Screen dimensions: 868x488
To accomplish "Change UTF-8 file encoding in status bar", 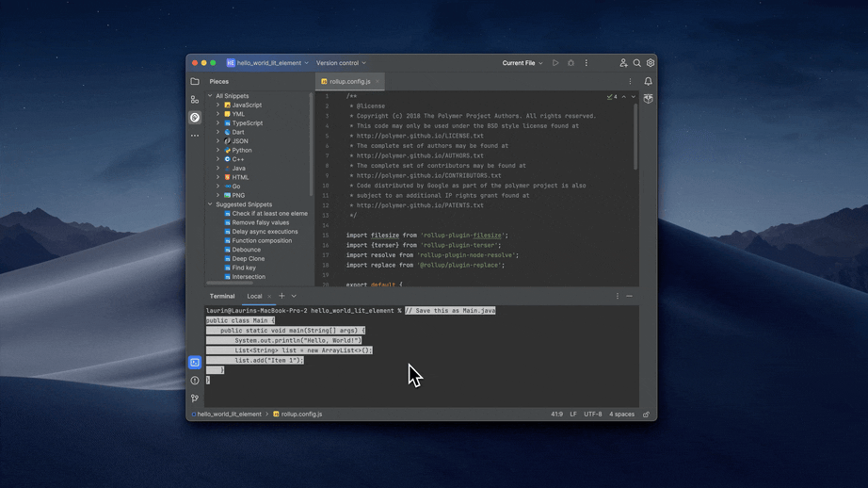I will [x=592, y=415].
